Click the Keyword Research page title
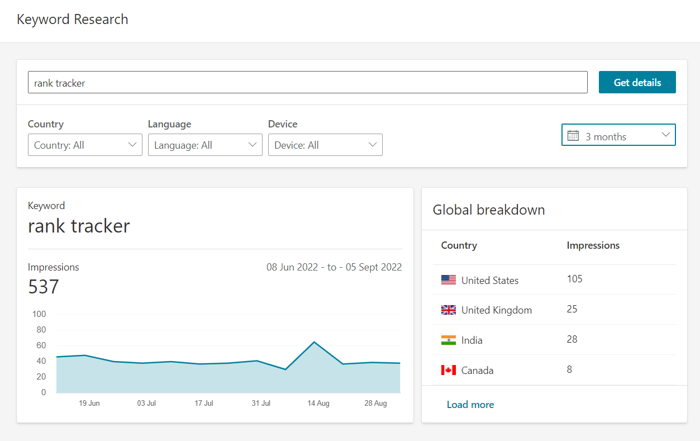Viewport: 700px width, 441px height. point(72,19)
